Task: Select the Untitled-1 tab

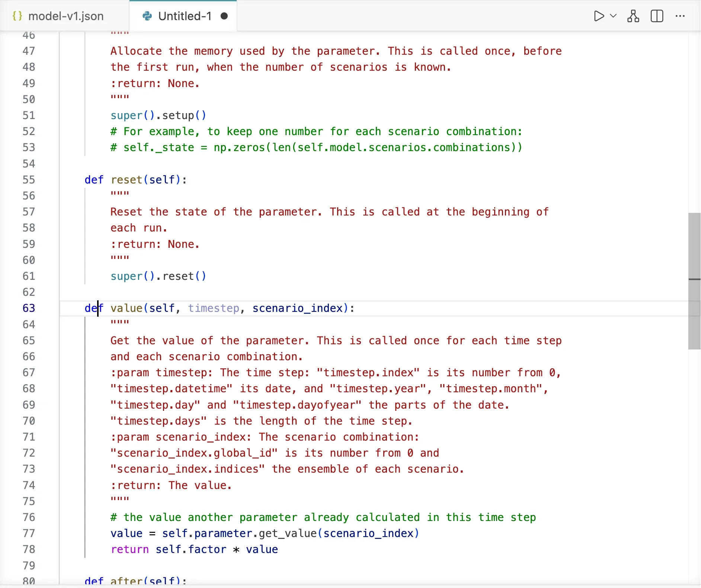Action: pyautogui.click(x=183, y=16)
